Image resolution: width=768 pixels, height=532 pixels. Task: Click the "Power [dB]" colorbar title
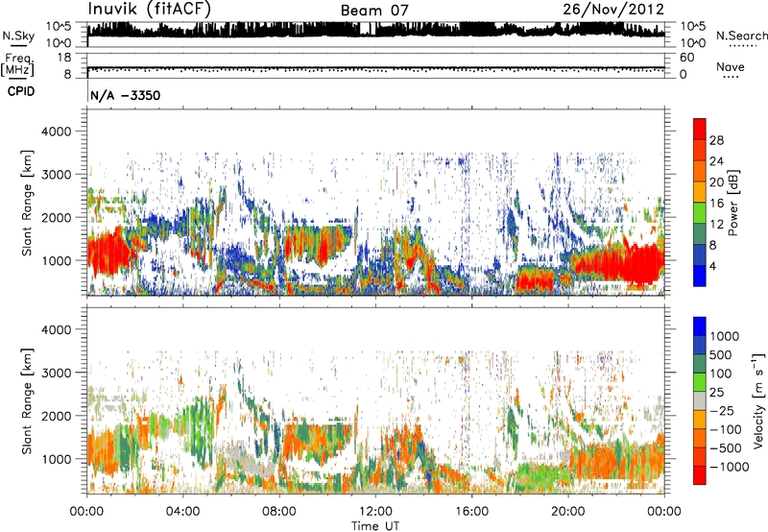coord(733,203)
